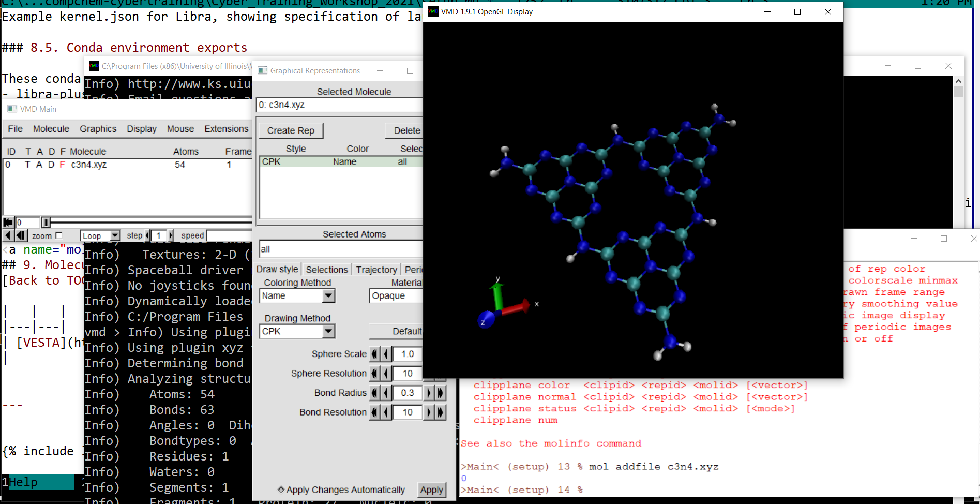980x504 pixels.
Task: Click the Create Rep button
Action: [291, 131]
